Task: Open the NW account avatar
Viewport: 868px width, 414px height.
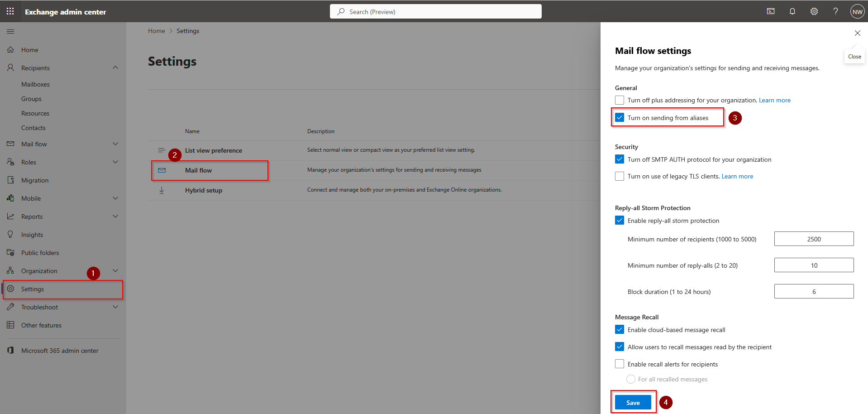Action: pyautogui.click(x=857, y=11)
